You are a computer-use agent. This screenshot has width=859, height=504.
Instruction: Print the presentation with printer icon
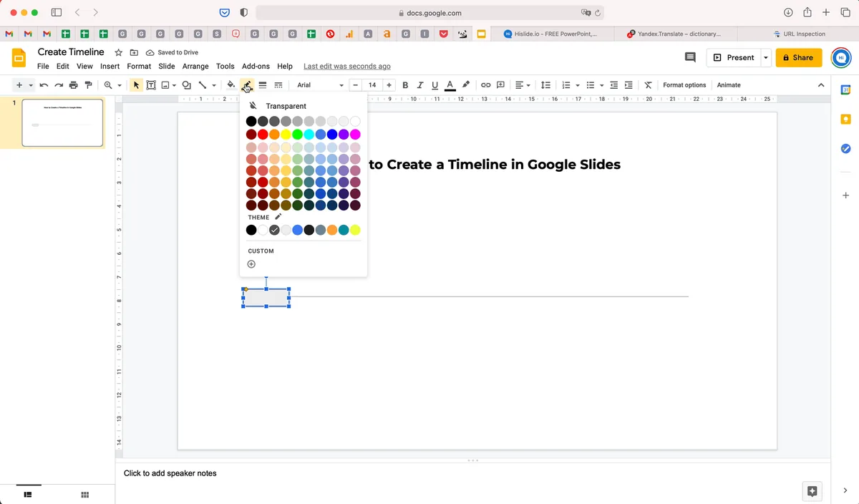click(73, 85)
